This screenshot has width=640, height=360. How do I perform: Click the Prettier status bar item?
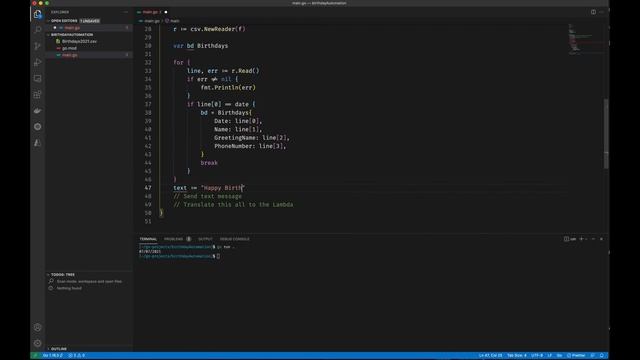pyautogui.click(x=576, y=356)
